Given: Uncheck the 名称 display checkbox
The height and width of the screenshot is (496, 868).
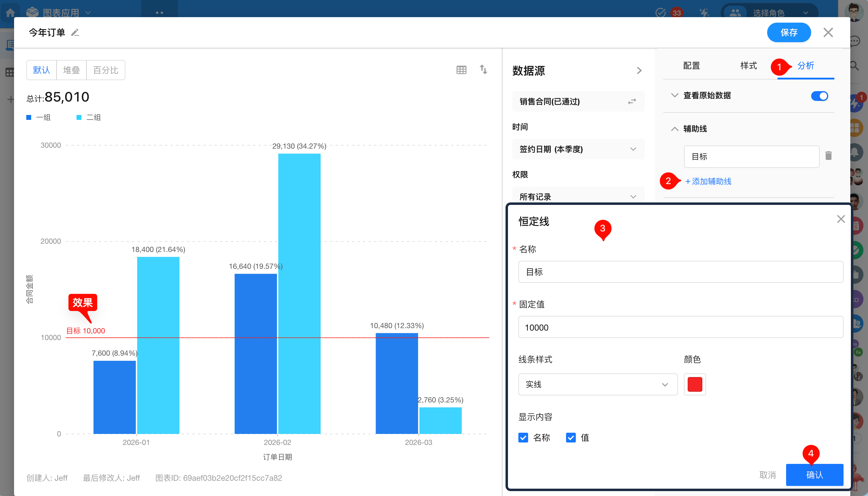Looking at the screenshot, I should tap(523, 437).
